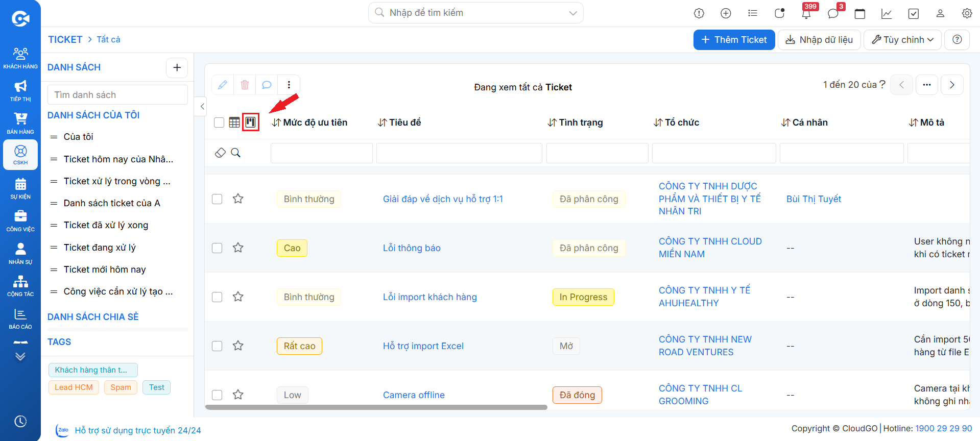Expand more sidebar modules with double chevron
The width and height of the screenshot is (980, 441).
pyautogui.click(x=20, y=356)
